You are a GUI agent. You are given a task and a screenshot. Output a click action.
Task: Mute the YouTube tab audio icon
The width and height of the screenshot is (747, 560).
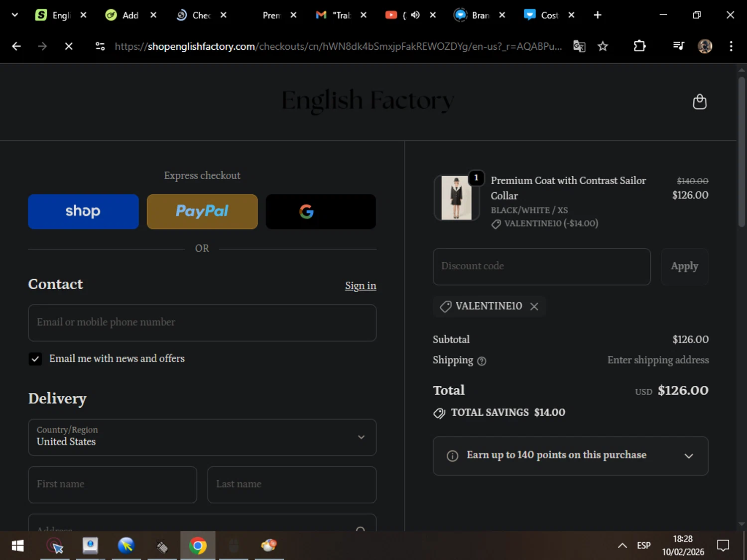tap(415, 15)
